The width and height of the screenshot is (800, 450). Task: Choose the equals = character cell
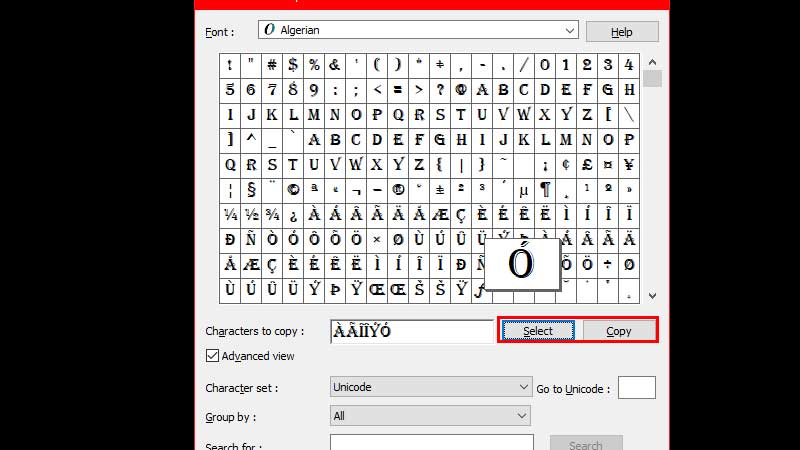[398, 90]
